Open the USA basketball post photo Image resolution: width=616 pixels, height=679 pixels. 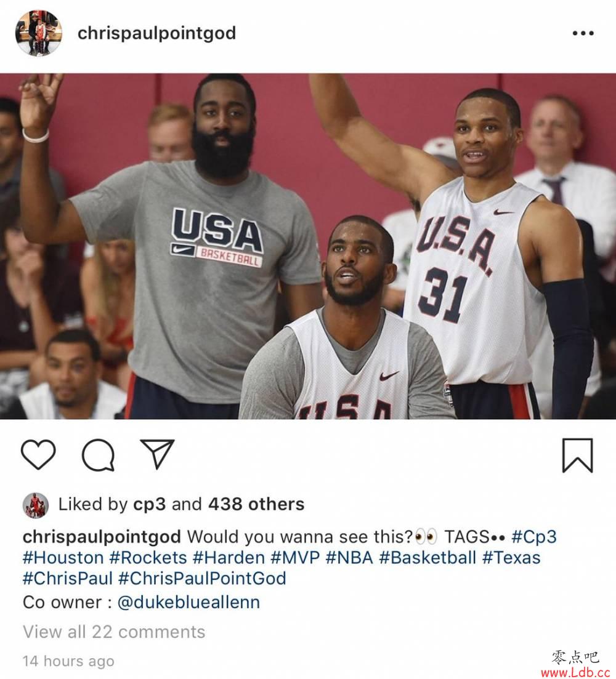(308, 246)
